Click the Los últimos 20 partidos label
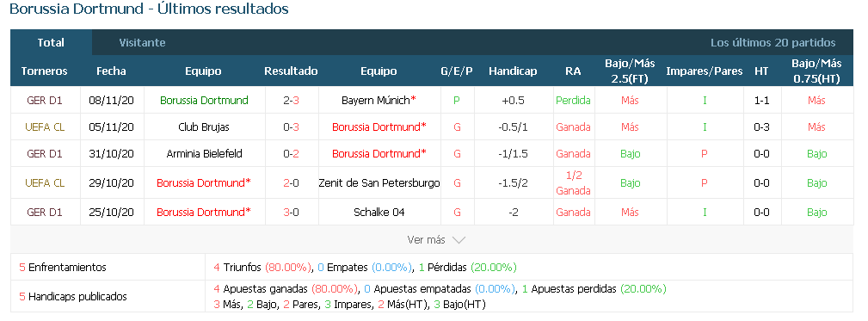Viewport: 868px width, 321px height. [x=773, y=43]
